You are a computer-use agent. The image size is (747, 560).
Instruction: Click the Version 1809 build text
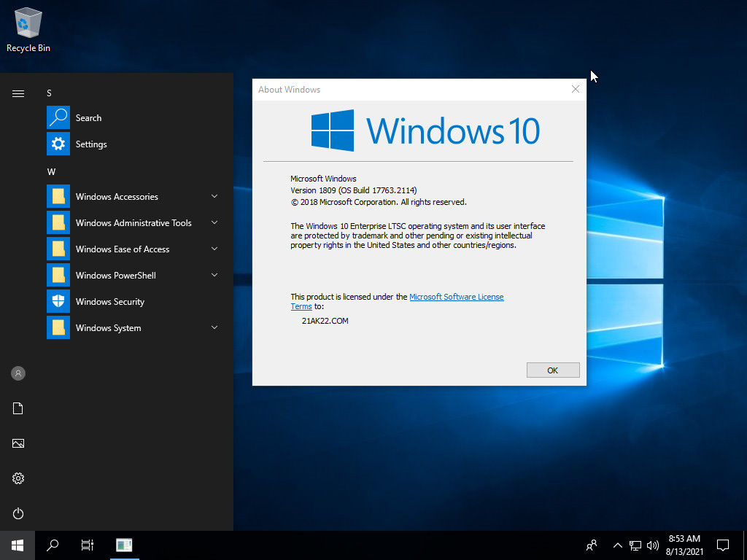click(x=354, y=190)
